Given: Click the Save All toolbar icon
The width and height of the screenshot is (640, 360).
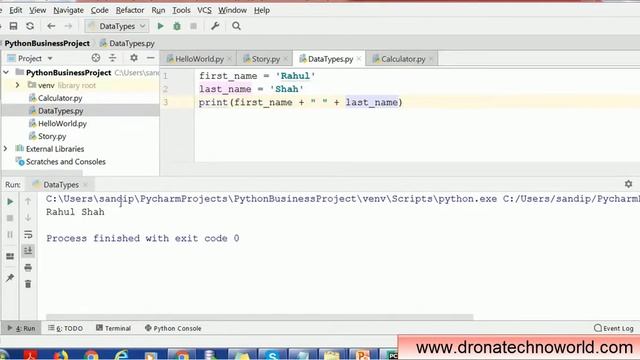Looking at the screenshot, I should coord(13,26).
